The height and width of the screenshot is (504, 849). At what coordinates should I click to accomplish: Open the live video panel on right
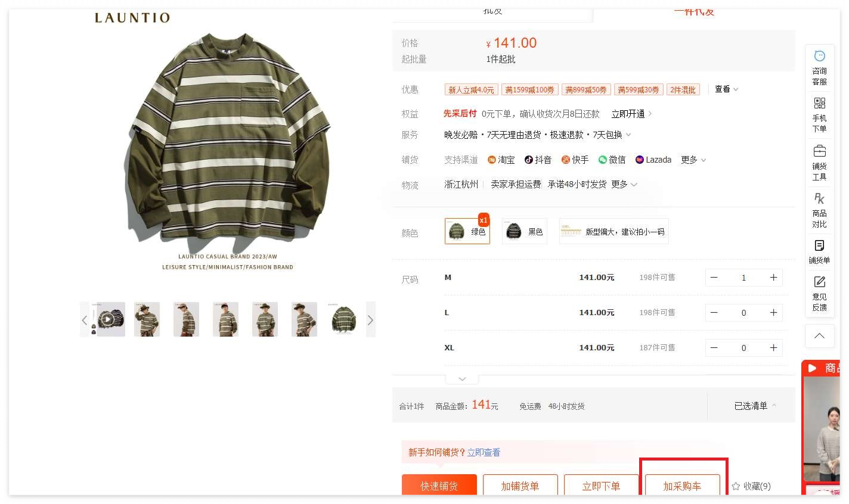tap(822, 427)
